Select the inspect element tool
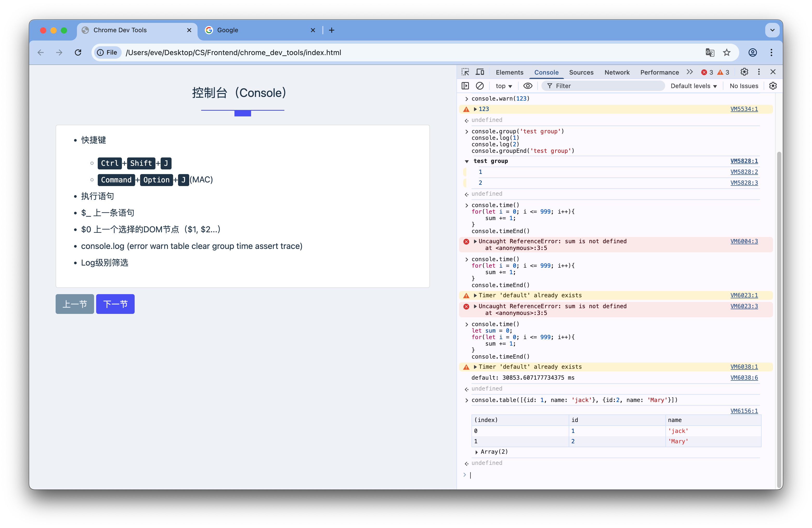 (465, 72)
